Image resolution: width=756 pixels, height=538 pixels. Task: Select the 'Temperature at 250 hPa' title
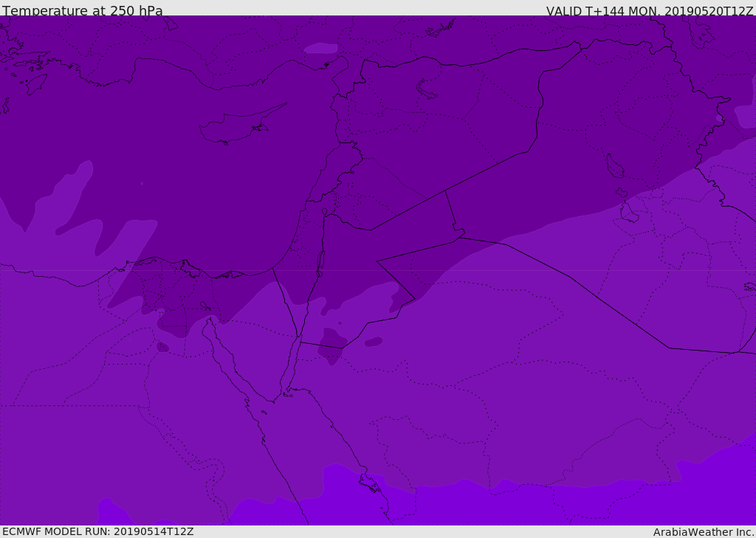[x=83, y=10]
